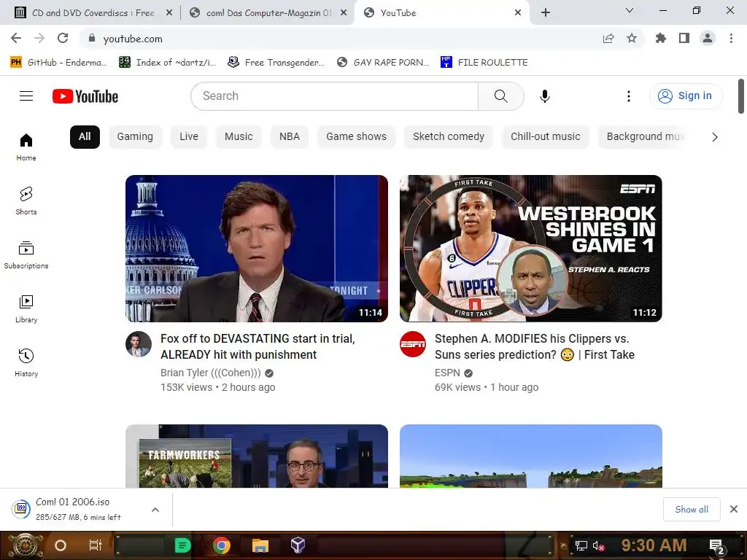This screenshot has height=560, width=747.
Task: Select the NBA chip
Action: (x=290, y=136)
